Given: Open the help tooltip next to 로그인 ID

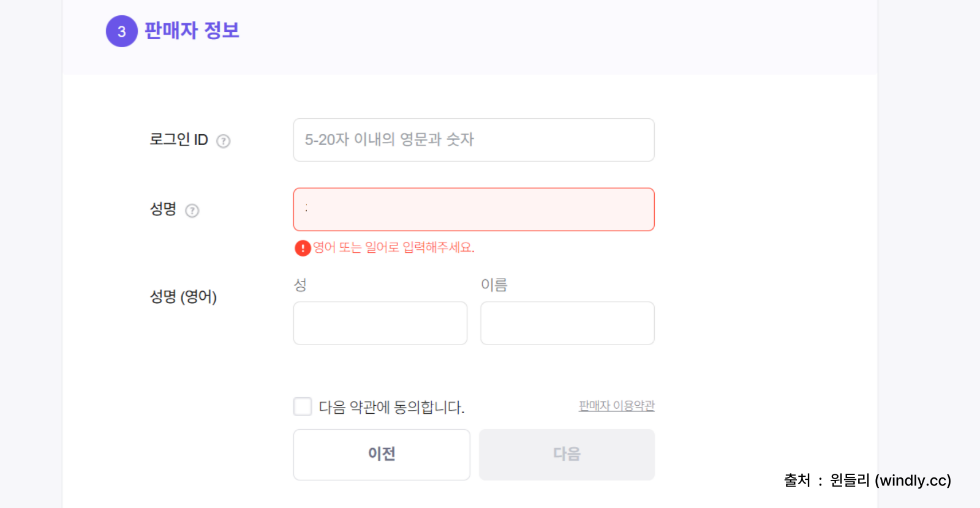Looking at the screenshot, I should (224, 141).
